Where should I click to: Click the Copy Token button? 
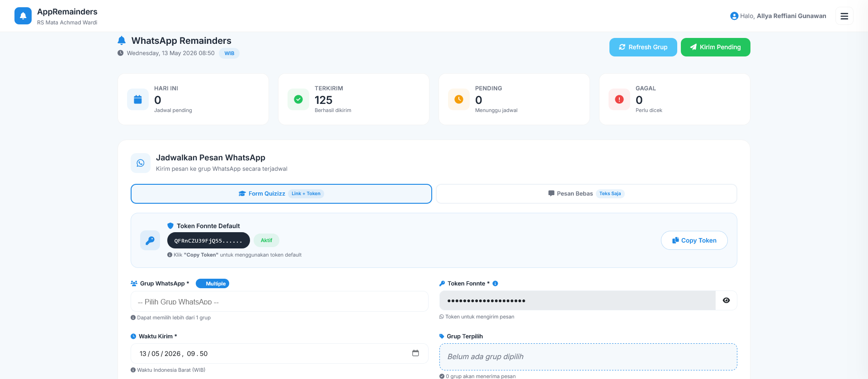[x=694, y=240]
